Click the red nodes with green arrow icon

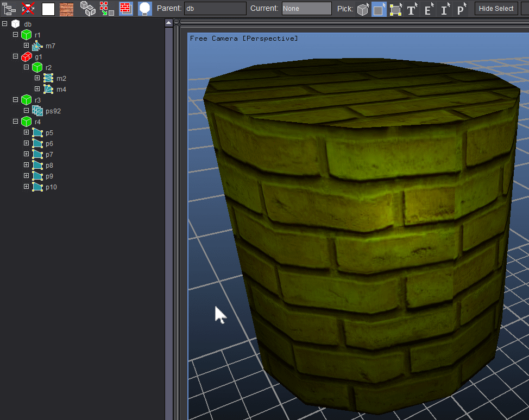(x=106, y=9)
